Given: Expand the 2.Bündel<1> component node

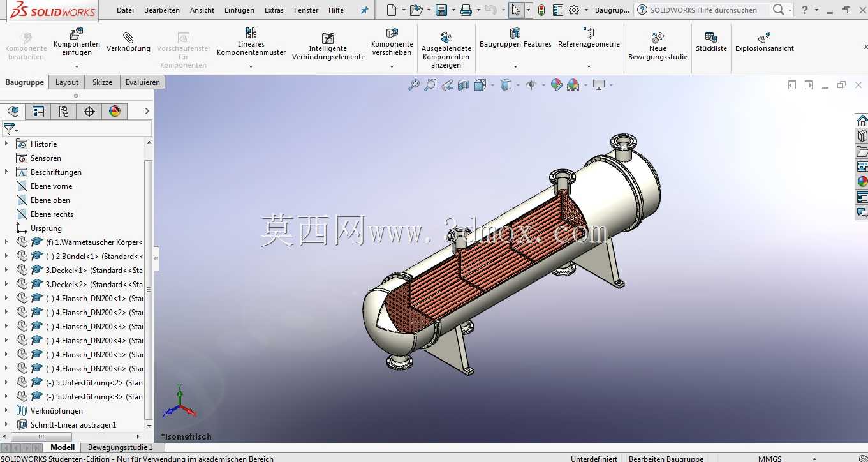Looking at the screenshot, I should [6, 256].
